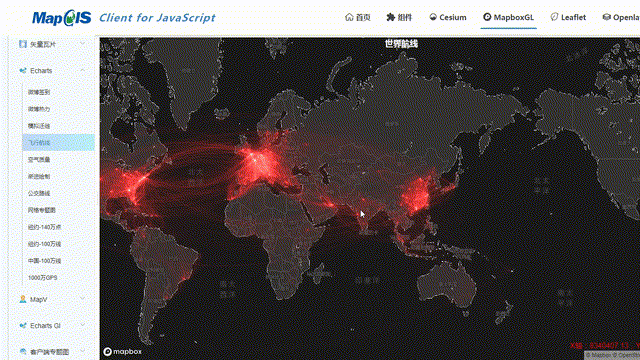Select the highlighted 飞行航线 item

click(x=59, y=143)
